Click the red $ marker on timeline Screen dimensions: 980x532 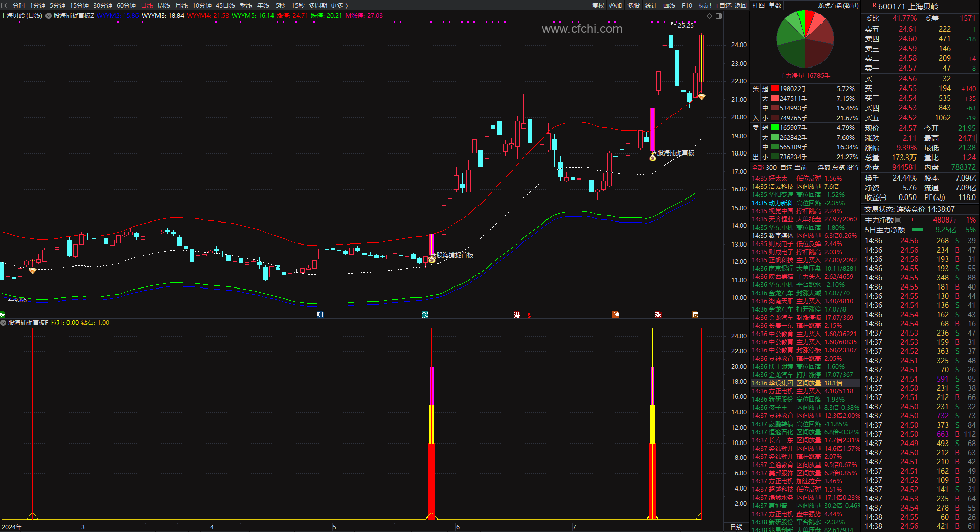(x=529, y=315)
